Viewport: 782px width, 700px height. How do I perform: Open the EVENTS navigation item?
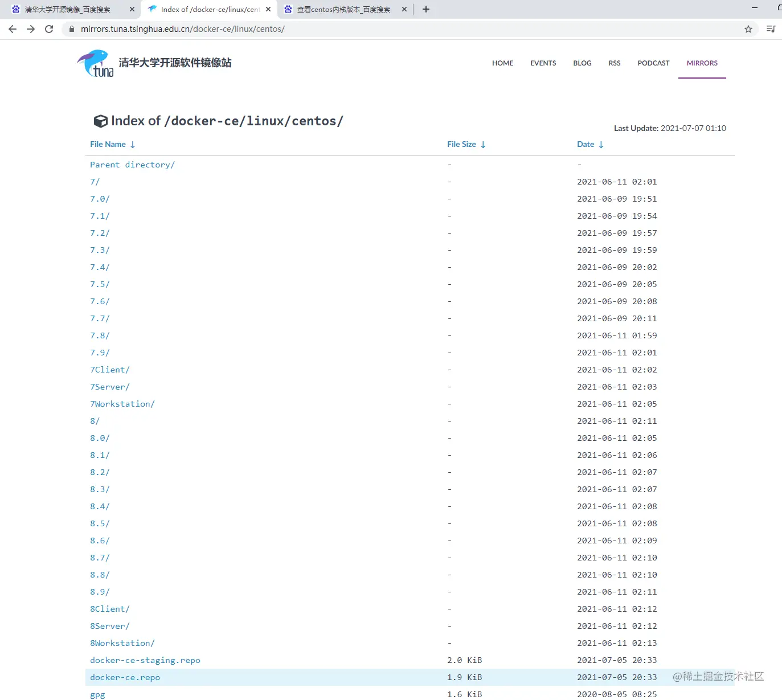pos(543,63)
